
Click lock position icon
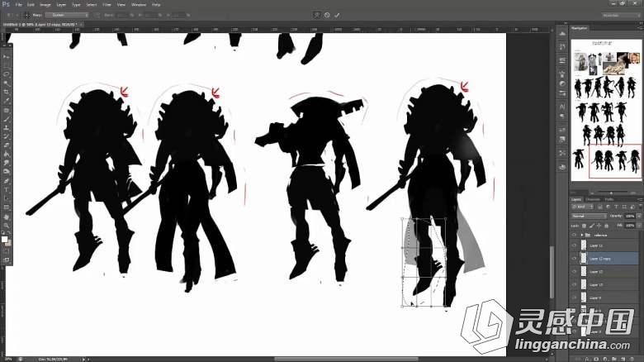pos(599,226)
